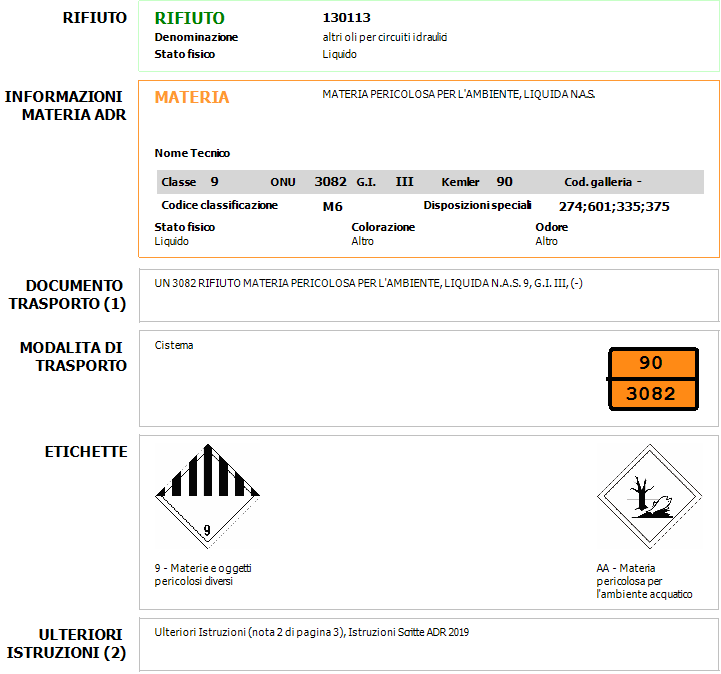Click the waste code 130113

[344, 18]
